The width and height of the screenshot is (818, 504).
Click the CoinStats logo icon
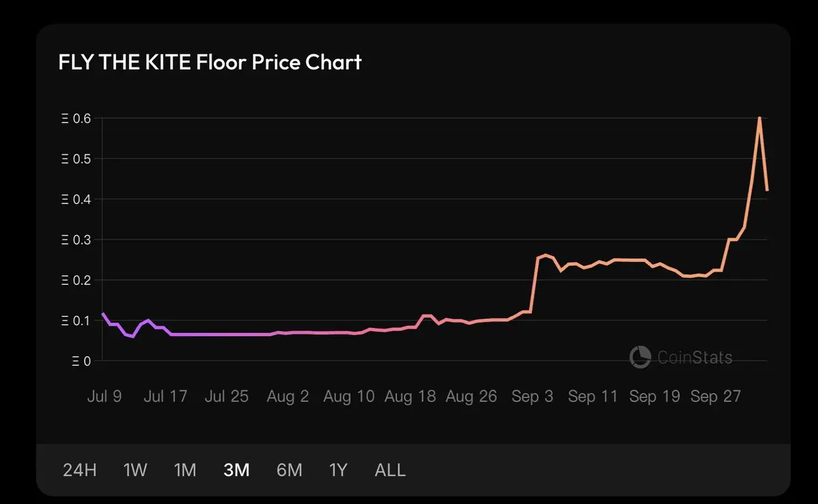coord(640,357)
